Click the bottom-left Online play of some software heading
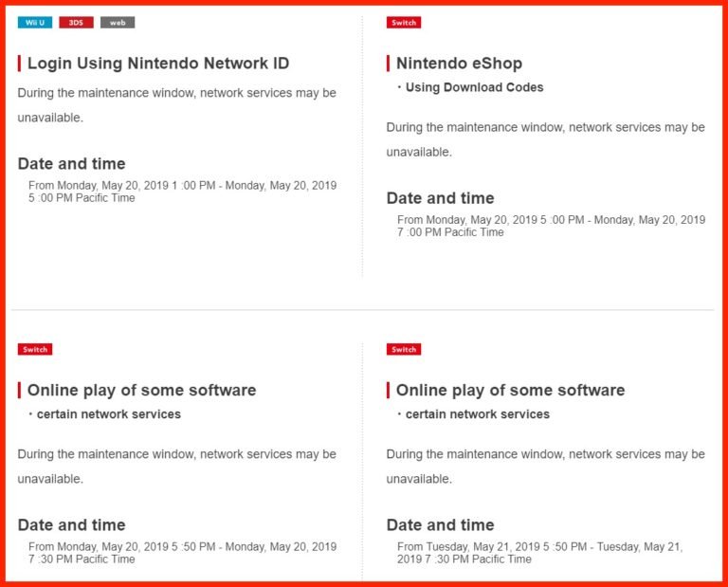Viewport: 728px width, 587px height. [x=141, y=390]
